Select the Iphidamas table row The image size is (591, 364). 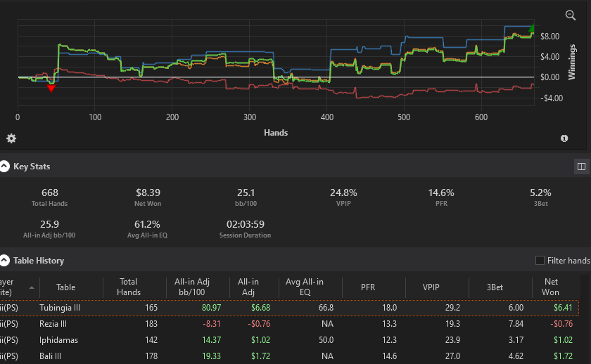[x=288, y=340]
